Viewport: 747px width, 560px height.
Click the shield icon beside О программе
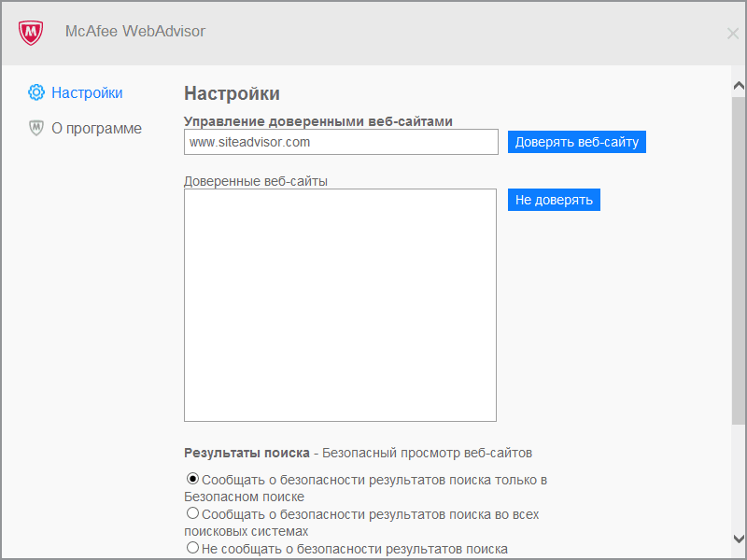[36, 128]
